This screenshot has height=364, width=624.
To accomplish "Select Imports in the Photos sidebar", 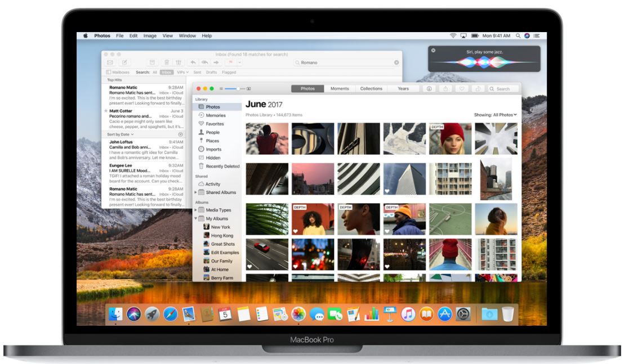I will (213, 150).
